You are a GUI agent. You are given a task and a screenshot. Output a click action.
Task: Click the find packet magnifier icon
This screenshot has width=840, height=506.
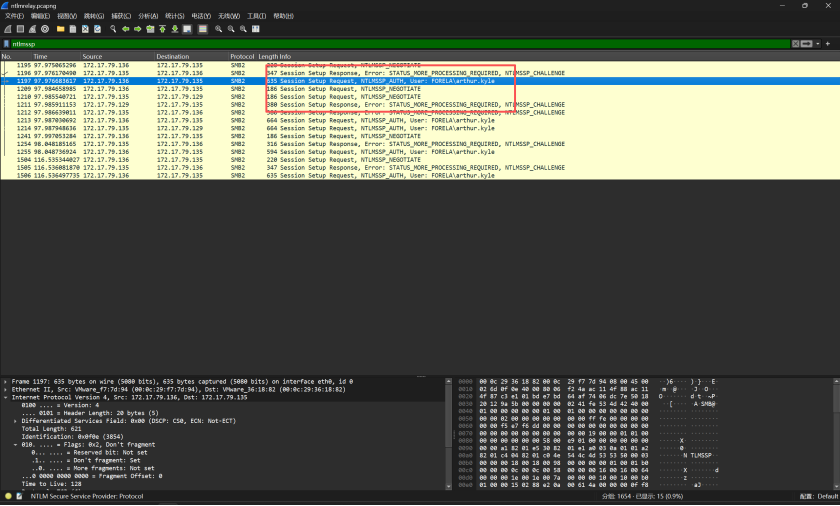click(113, 29)
